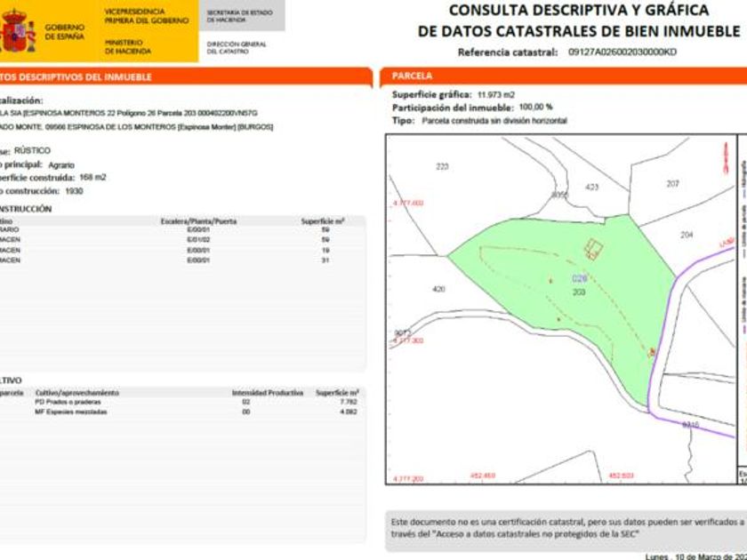
Task: Click parcel number 223 on the map
Action: (x=442, y=166)
